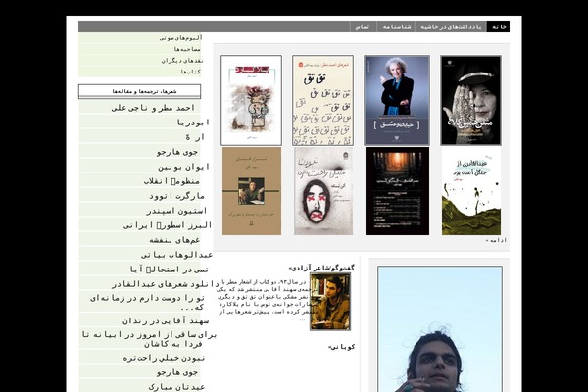Open the خانه tab in the navigation bar
Screen dimensions: 588x392
(x=499, y=26)
